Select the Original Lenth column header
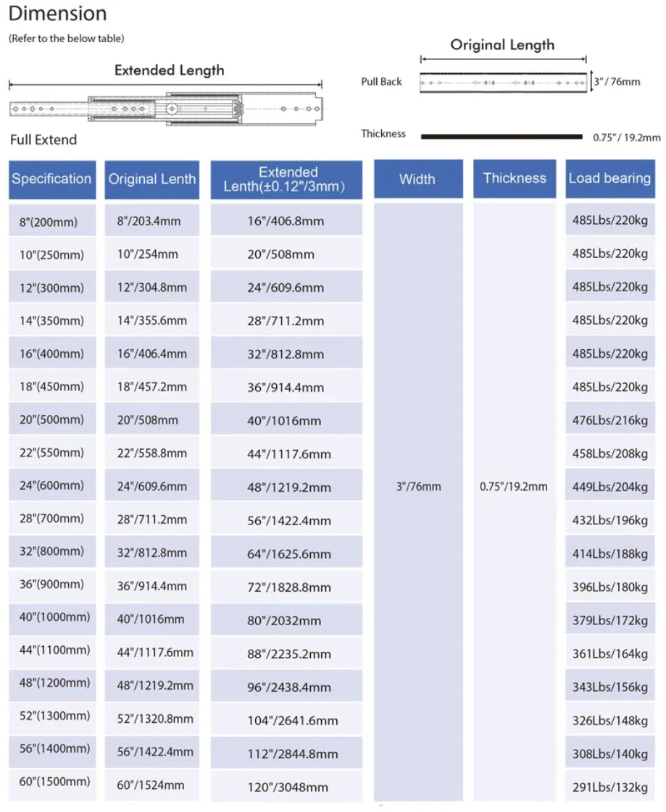The height and width of the screenshot is (812, 666). pos(152,180)
